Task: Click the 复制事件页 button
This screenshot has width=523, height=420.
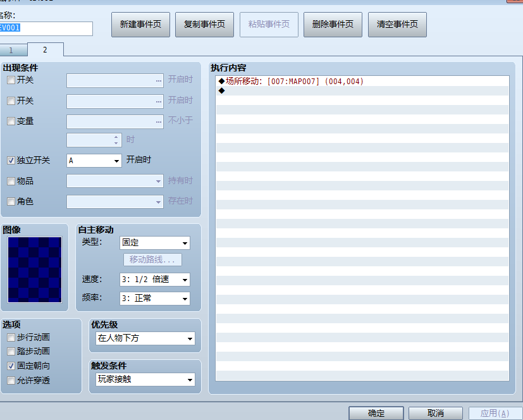Action: 204,25
